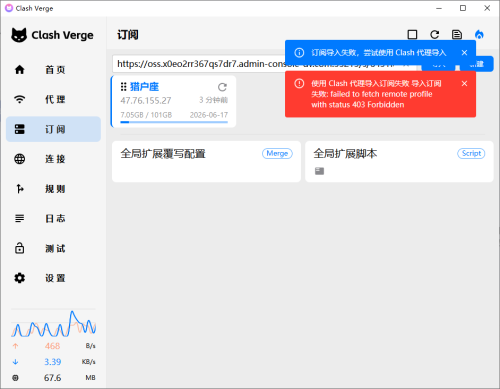Image resolution: width=500 pixels, height=389 pixels.
Task: Show the 日志 logs page
Action: 53,218
